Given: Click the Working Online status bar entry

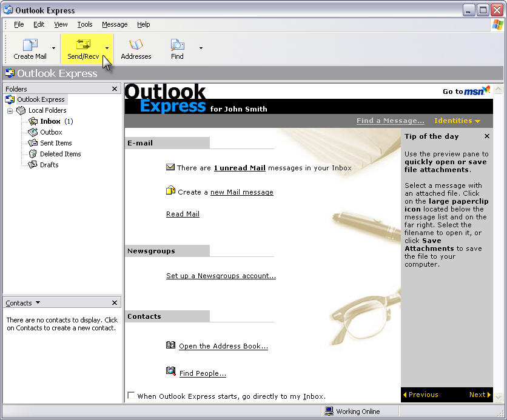Looking at the screenshot, I should click(352, 412).
